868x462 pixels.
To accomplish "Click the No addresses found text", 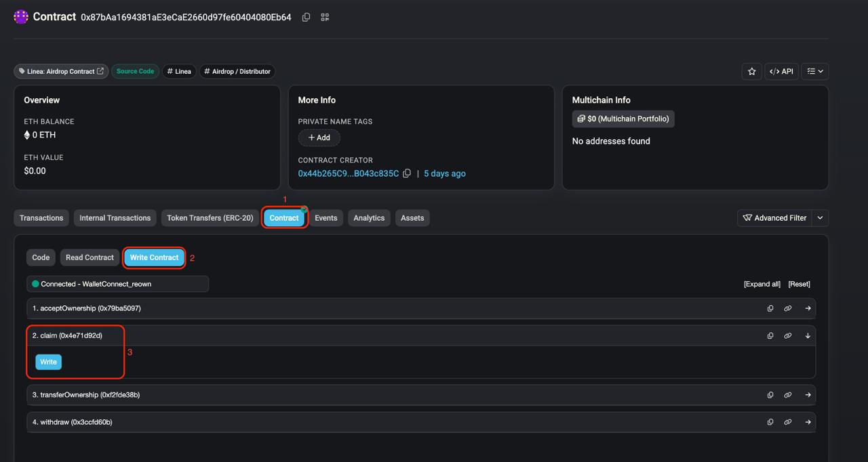I will coord(611,141).
